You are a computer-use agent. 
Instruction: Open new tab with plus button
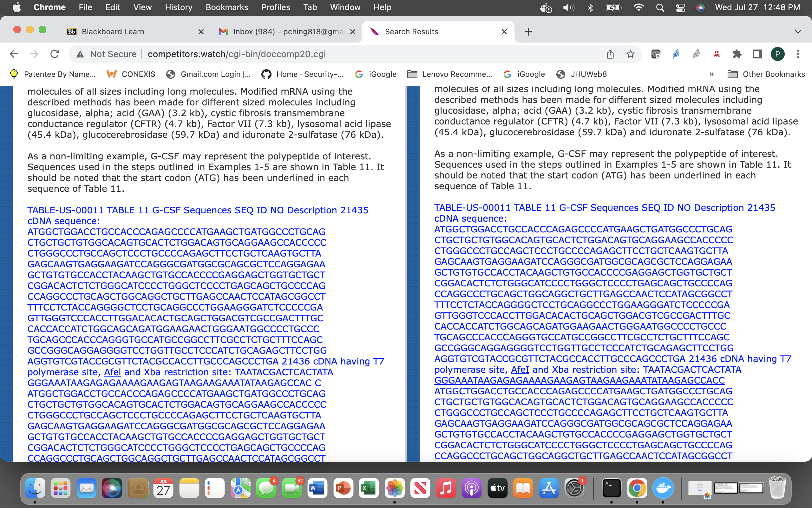click(528, 31)
